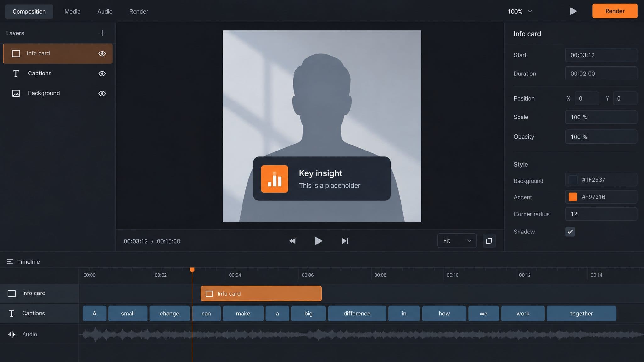The width and height of the screenshot is (644, 362).
Task: Hide the Info card layer
Action: 102,54
